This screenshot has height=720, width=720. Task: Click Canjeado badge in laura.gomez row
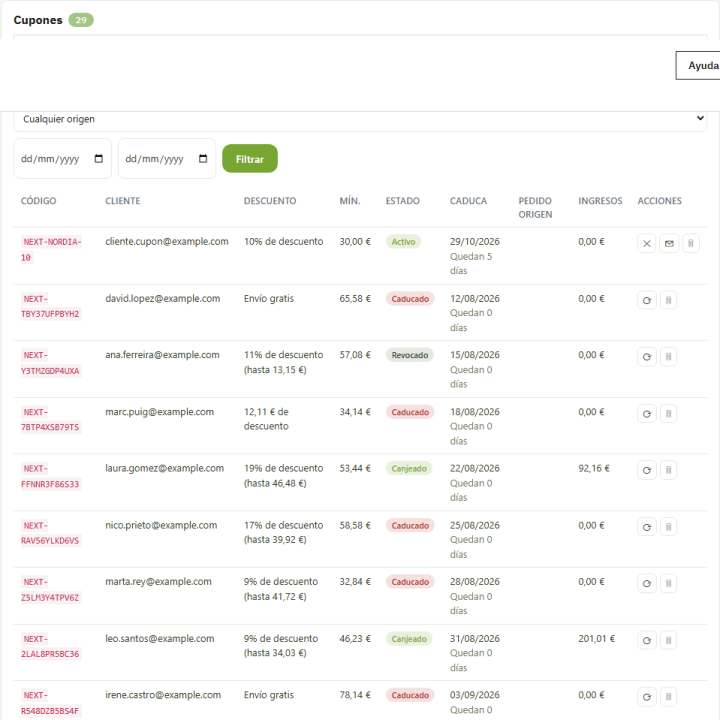[409, 469]
